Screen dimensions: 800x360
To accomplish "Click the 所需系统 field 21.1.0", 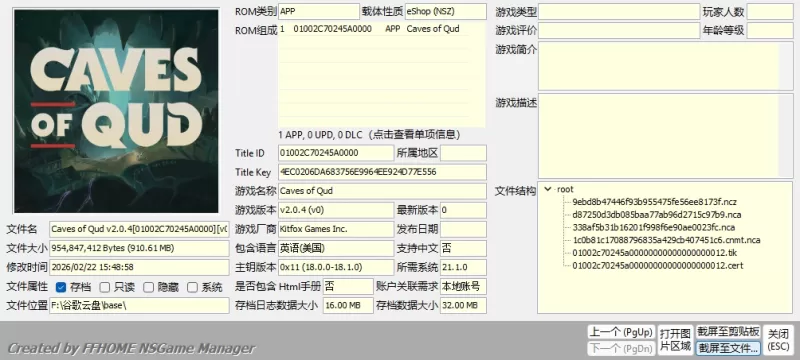I will coord(463,267).
